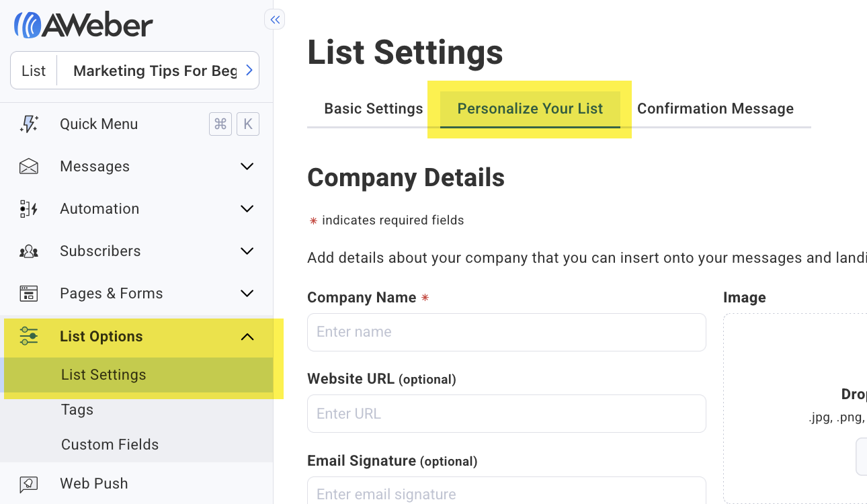Select the Messages envelope icon
867x504 pixels.
click(29, 166)
